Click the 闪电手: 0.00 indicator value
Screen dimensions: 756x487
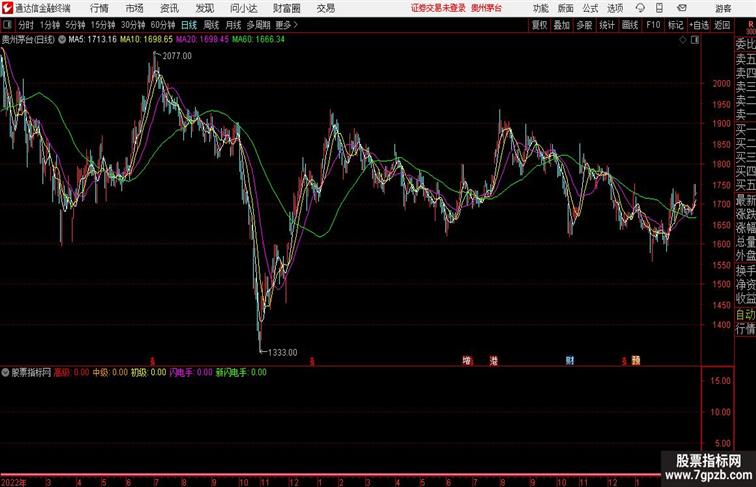tap(191, 372)
